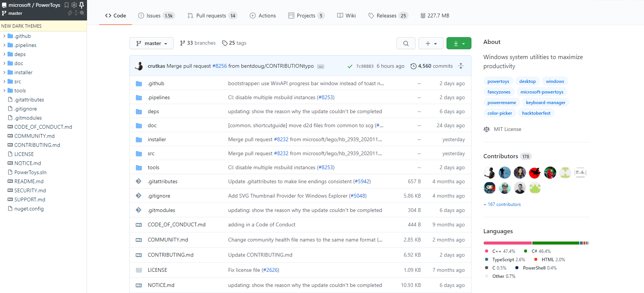Switch to the Code tab

pos(115,16)
